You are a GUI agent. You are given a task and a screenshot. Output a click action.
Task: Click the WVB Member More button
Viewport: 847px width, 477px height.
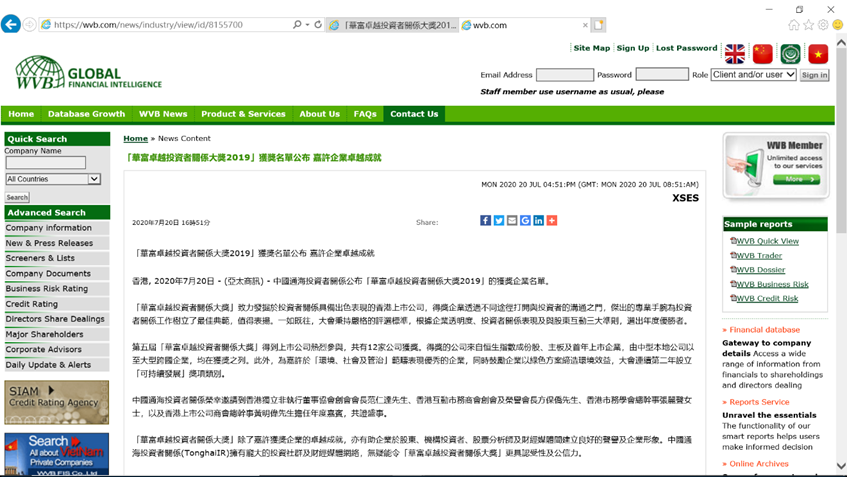tap(797, 179)
